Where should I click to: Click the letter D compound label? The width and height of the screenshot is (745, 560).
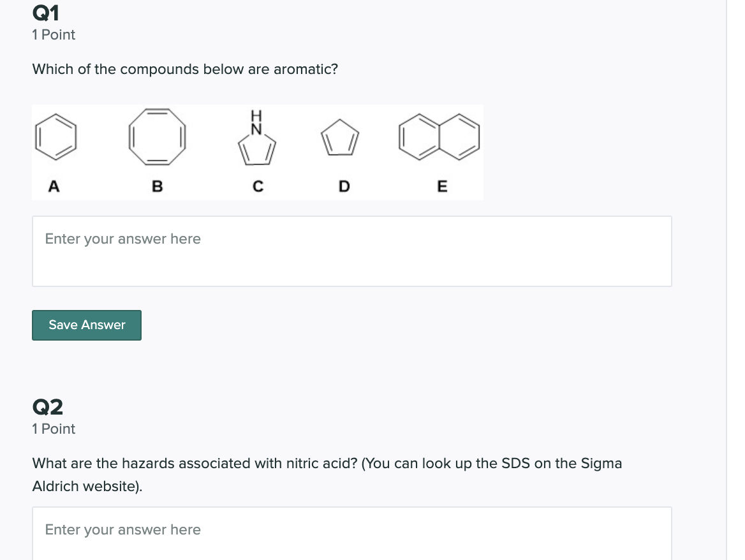tap(344, 186)
